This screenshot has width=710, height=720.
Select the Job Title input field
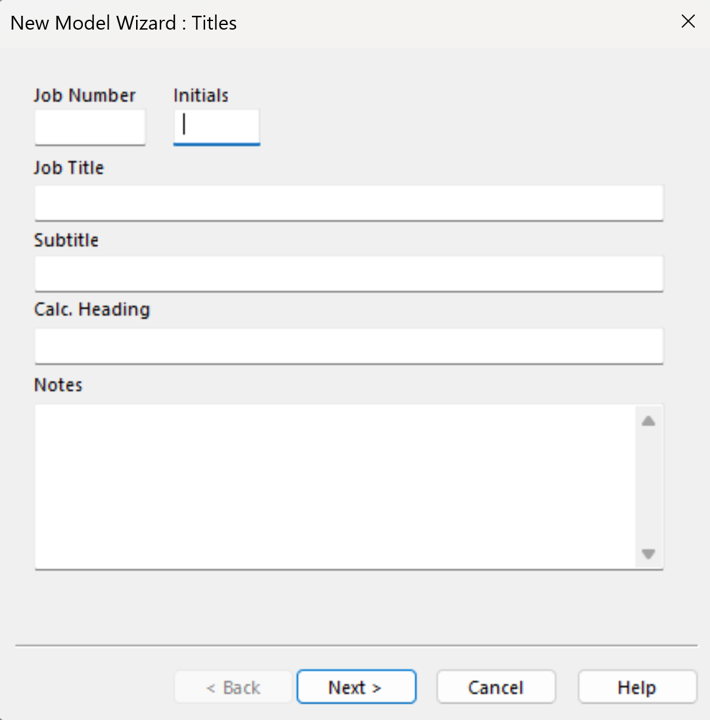pyautogui.click(x=348, y=202)
